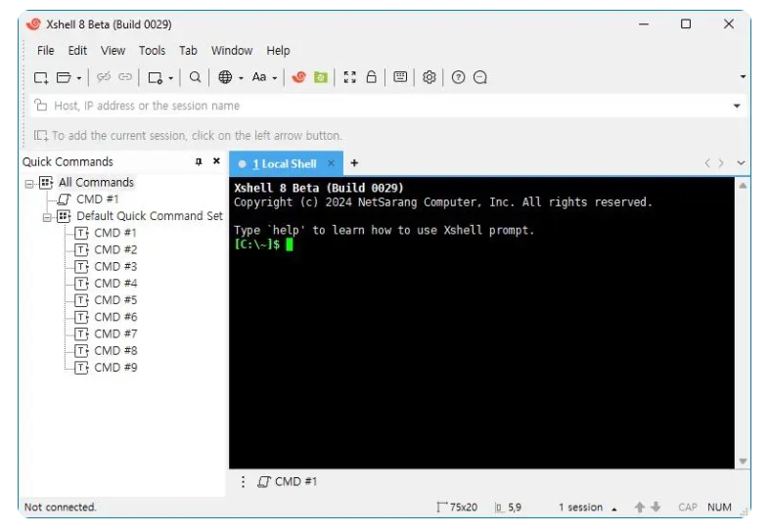
Task: Switch to the 1 Local Shell tab
Action: pos(285,164)
